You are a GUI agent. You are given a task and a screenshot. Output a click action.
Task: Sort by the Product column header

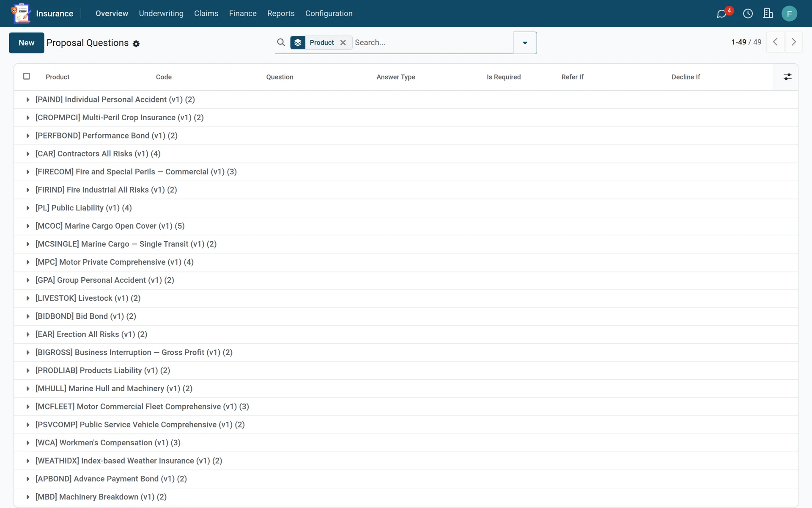point(58,77)
